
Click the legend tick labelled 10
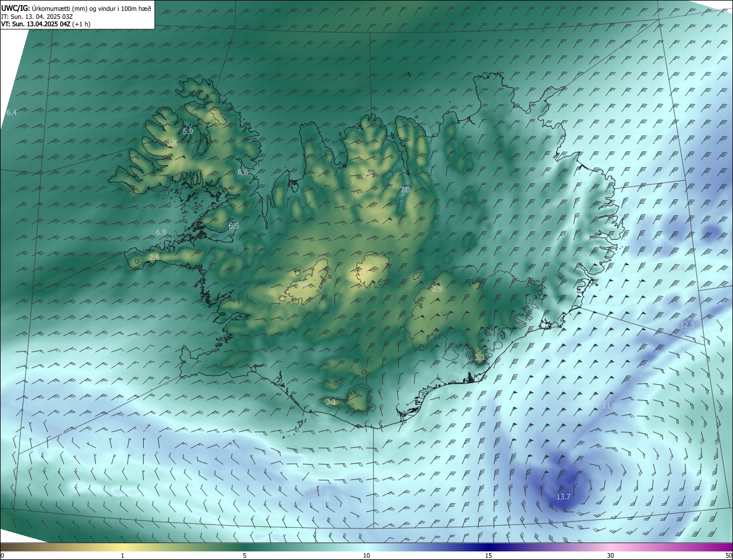366,555
